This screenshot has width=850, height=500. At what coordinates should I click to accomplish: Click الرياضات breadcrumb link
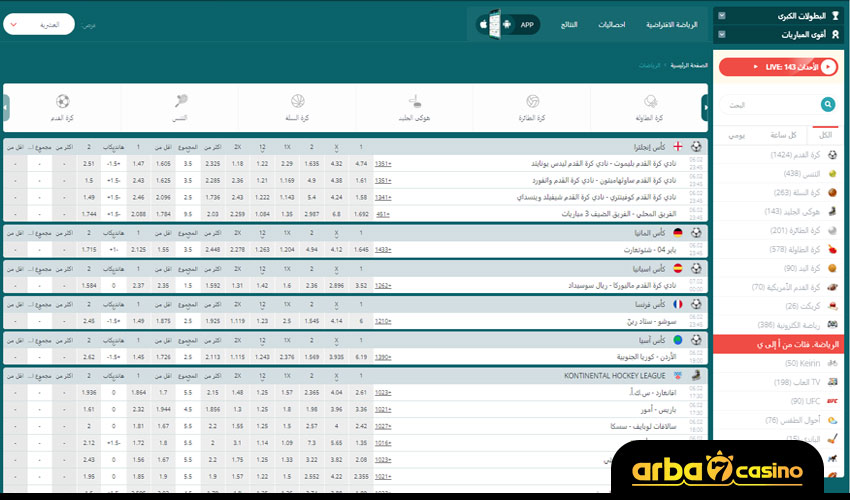pyautogui.click(x=649, y=65)
